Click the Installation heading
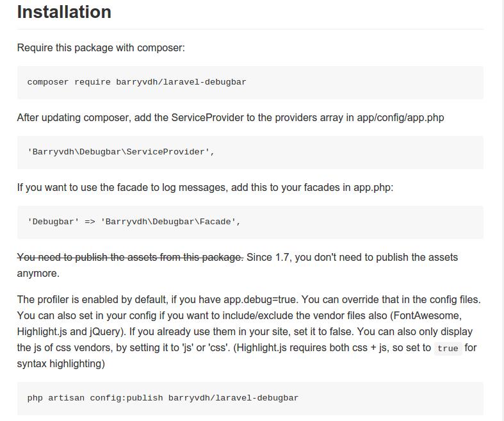Screen dimensions: 504x421 (64, 12)
